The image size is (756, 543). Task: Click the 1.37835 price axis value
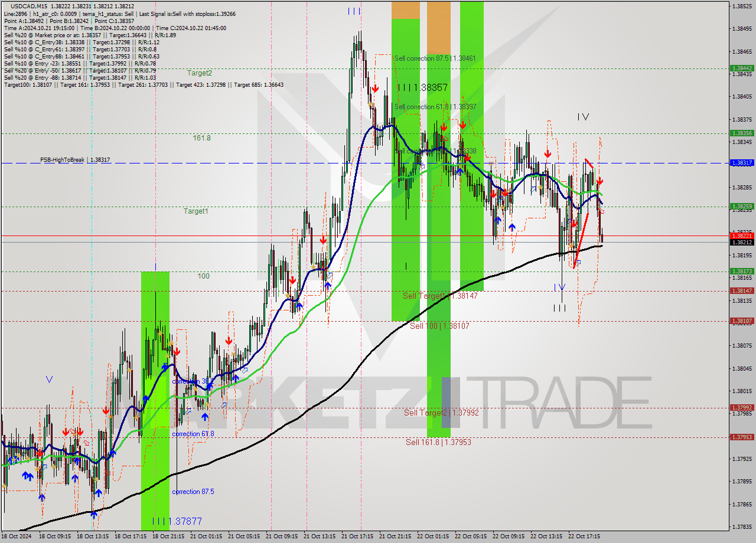point(742,527)
